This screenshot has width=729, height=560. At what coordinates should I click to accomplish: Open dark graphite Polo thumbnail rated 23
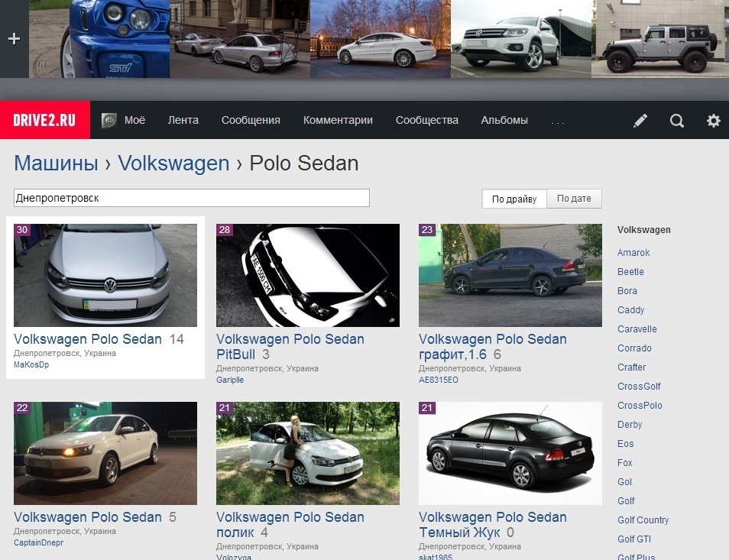(510, 275)
